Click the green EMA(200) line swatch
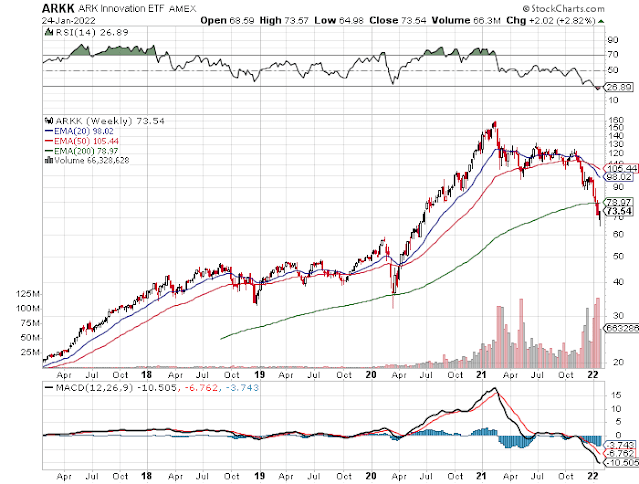639x484 pixels. click(49, 151)
